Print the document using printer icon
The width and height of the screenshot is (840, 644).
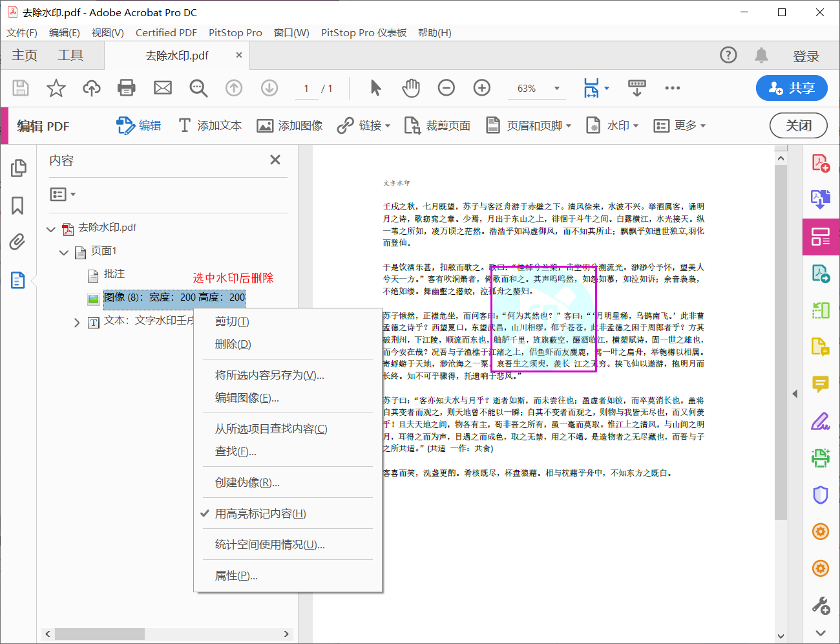[127, 88]
